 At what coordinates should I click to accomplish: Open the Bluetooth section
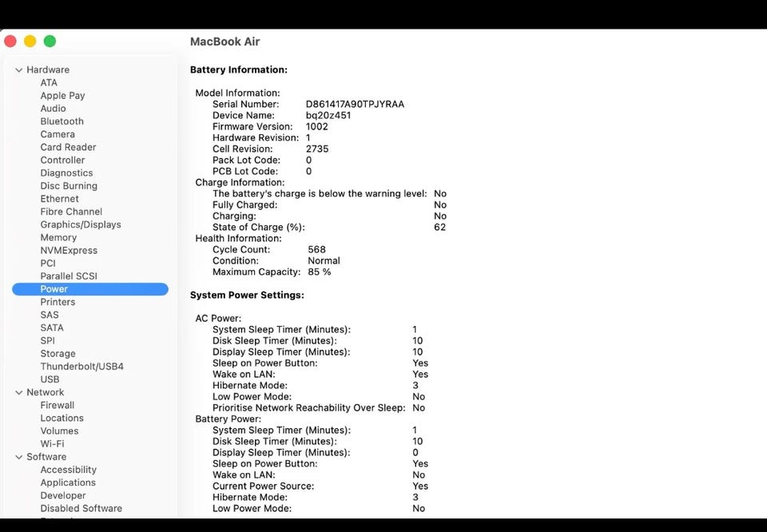point(62,121)
